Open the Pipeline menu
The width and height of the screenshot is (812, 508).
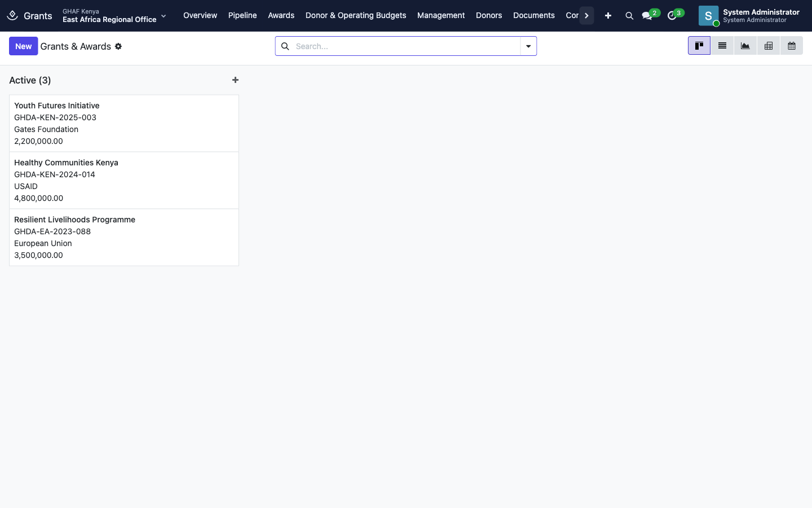[242, 16]
